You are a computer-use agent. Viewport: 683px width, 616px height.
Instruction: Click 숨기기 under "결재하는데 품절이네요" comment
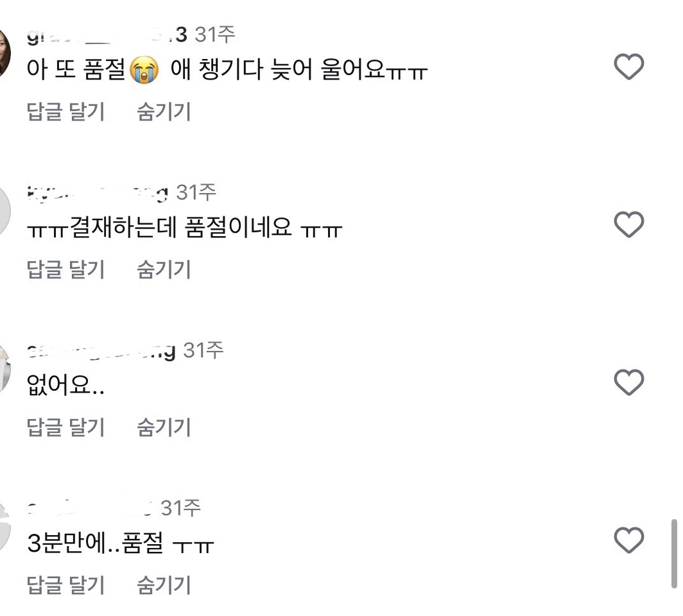(164, 269)
